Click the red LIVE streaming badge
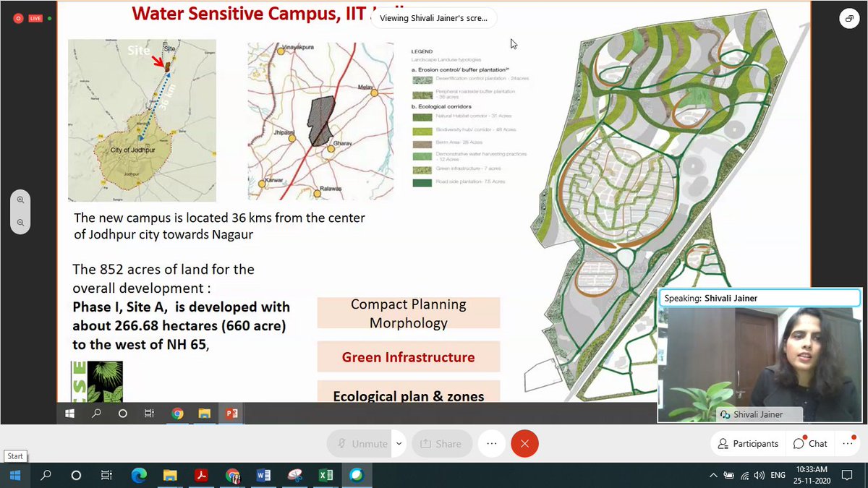 click(x=35, y=18)
